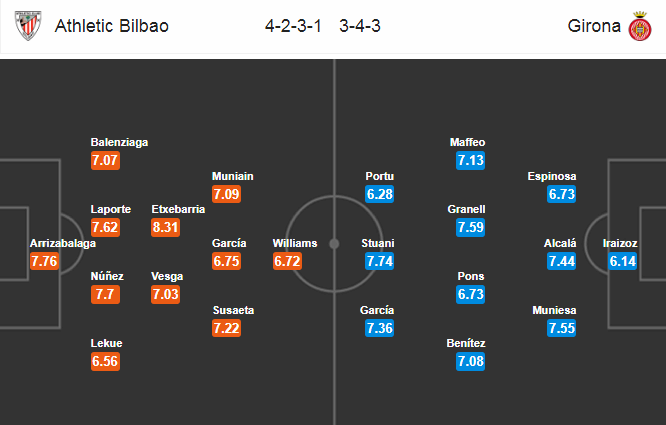Click Iraizoz's 6.14 rating badge

click(622, 261)
